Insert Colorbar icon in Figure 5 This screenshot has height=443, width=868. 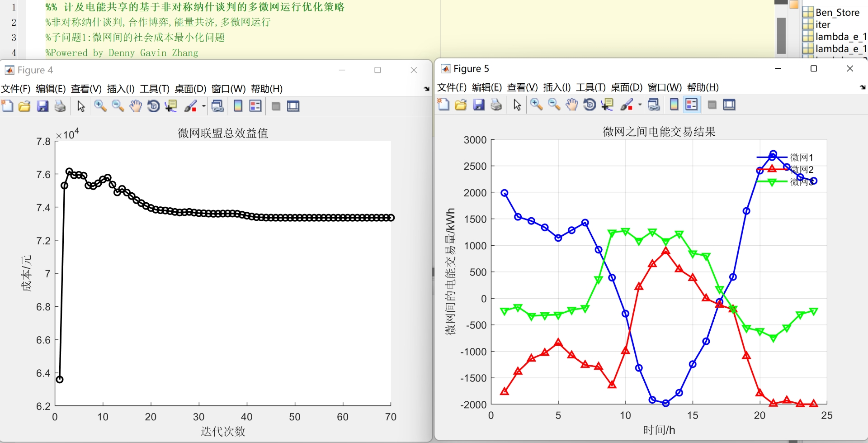click(674, 105)
